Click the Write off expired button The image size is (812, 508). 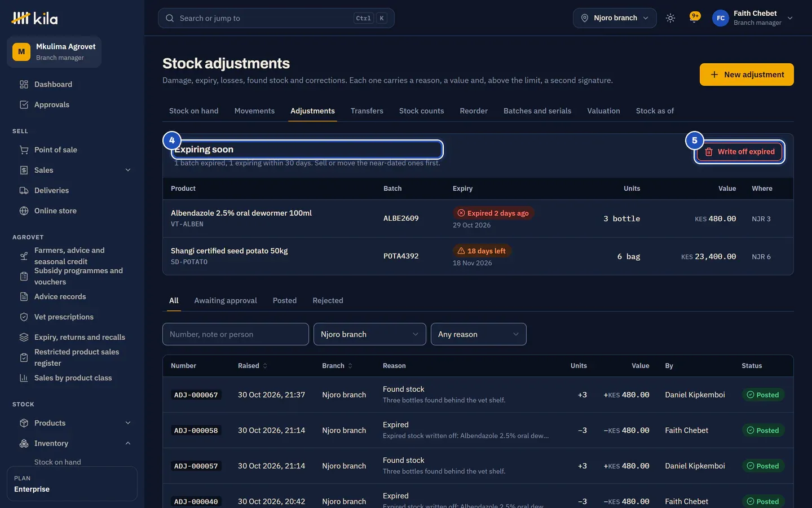tap(739, 151)
